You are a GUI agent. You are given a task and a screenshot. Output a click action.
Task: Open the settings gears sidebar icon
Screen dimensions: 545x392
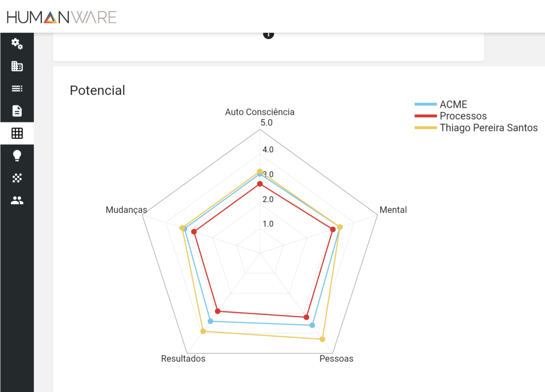[x=17, y=44]
